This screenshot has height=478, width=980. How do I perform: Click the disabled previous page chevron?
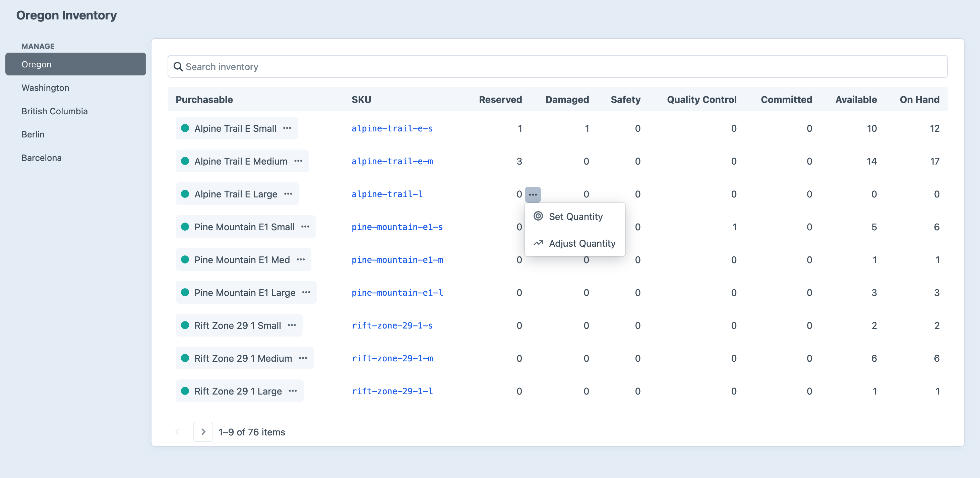177,431
